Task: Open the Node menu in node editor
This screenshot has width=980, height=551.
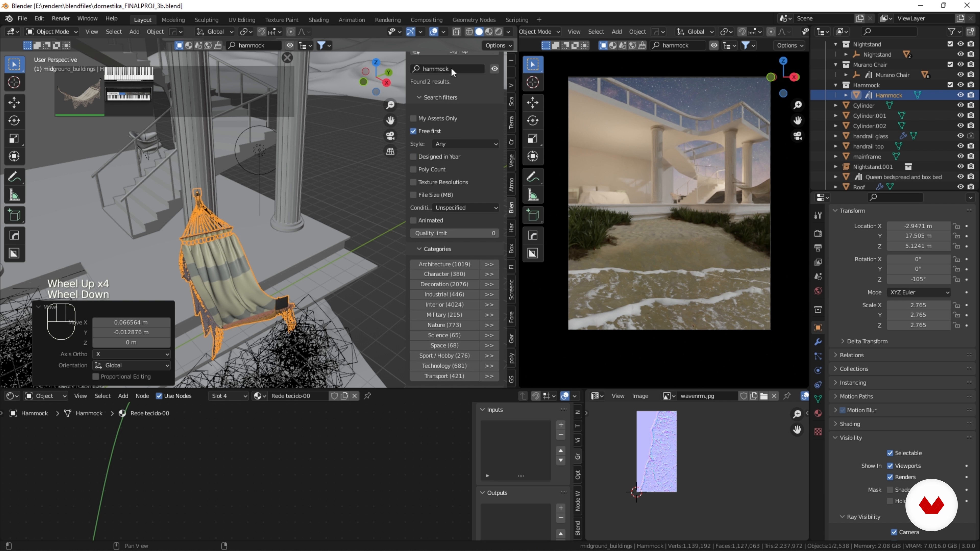Action: tap(142, 396)
